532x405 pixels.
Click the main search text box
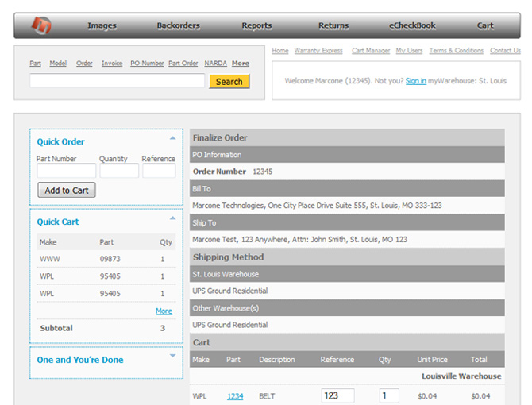[x=117, y=81]
